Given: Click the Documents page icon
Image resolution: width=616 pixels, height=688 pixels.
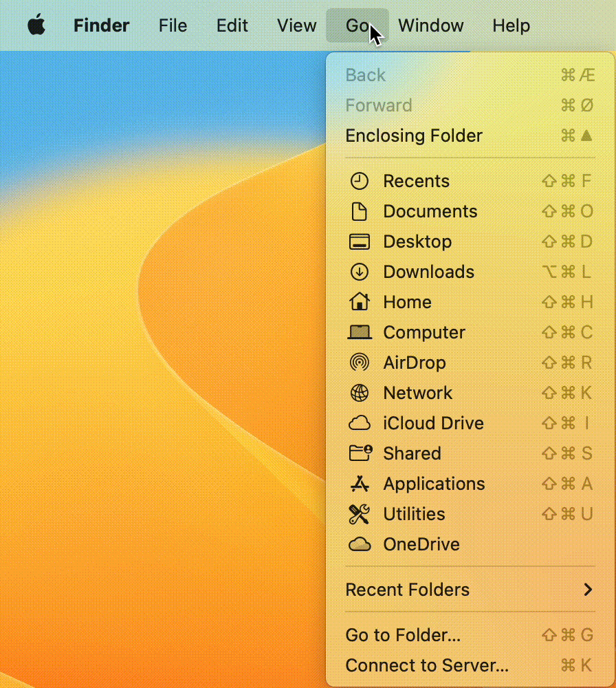Looking at the screenshot, I should [x=359, y=211].
